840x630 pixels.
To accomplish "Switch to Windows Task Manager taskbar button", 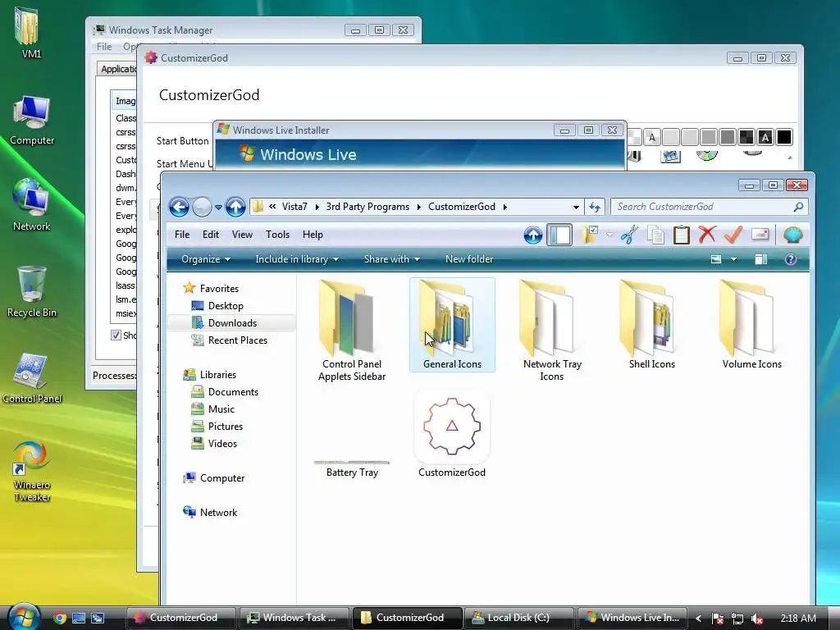I will pyautogui.click(x=294, y=618).
